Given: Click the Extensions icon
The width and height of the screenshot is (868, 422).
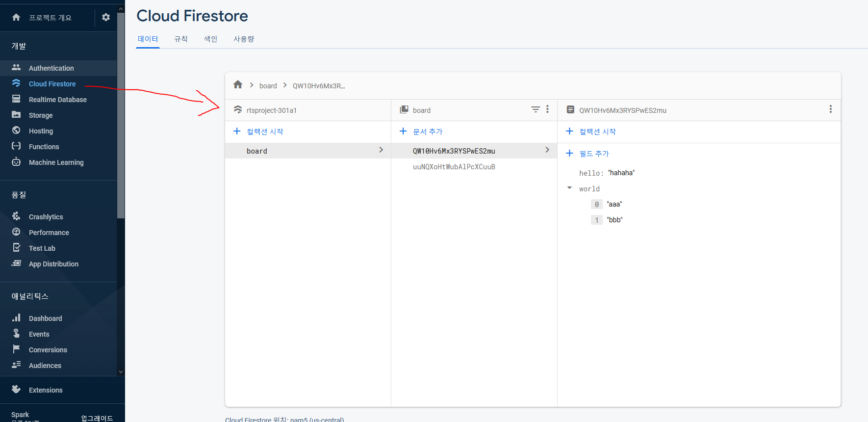Looking at the screenshot, I should 16,390.
